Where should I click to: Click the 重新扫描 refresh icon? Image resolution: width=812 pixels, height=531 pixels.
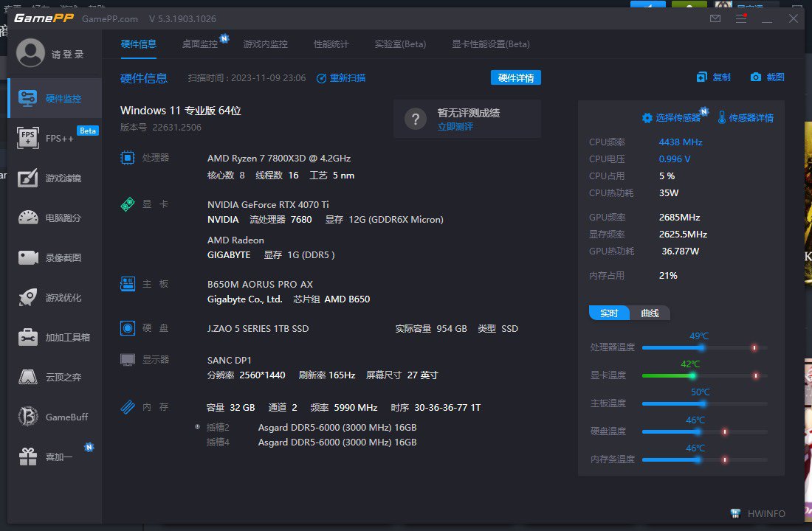point(321,78)
